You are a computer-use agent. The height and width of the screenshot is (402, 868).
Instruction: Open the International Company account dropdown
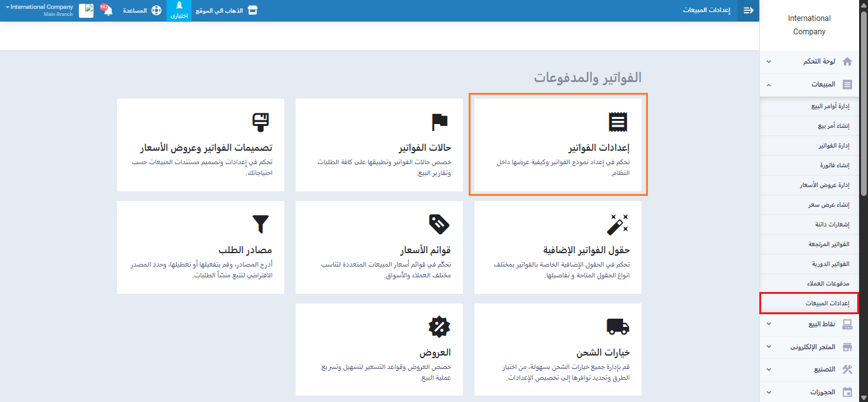point(39,10)
